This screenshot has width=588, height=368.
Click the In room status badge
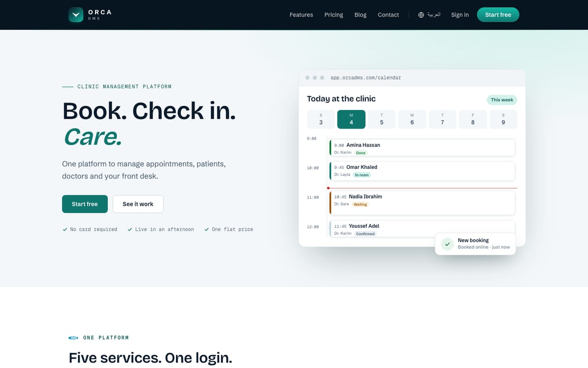click(x=362, y=175)
